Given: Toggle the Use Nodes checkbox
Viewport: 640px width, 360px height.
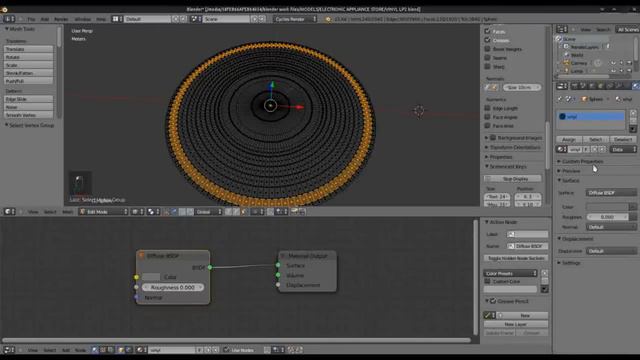Looking at the screenshot, I should point(227,350).
